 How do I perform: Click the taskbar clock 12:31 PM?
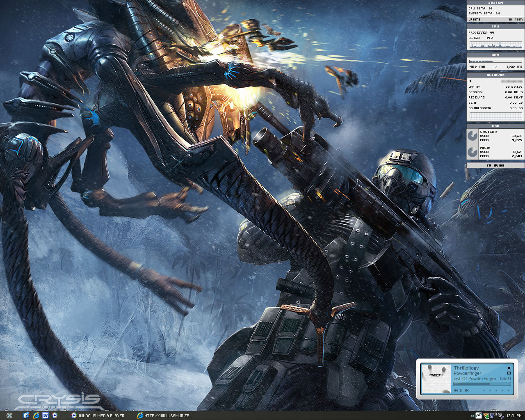tap(514, 415)
